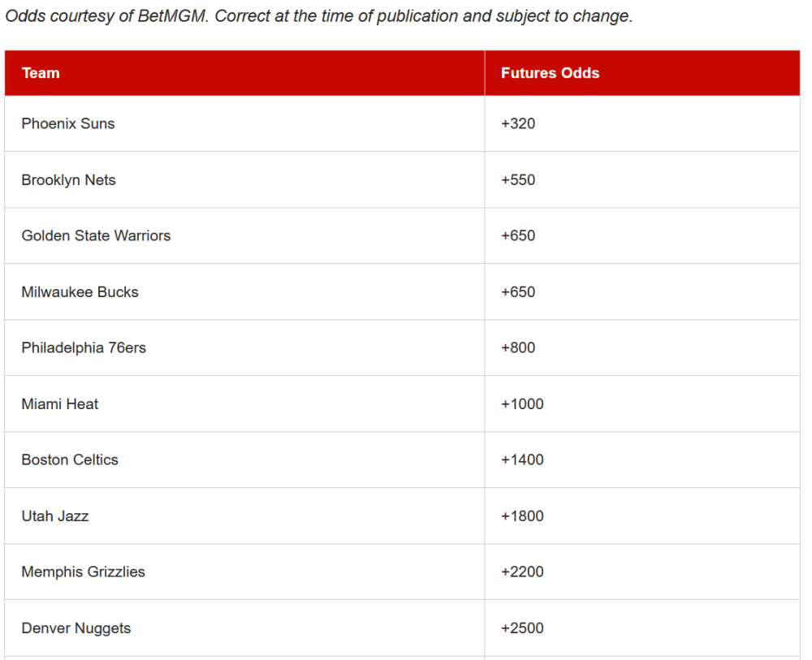The image size is (812, 660).
Task: Select the Golden State Warriors cell
Action: (x=244, y=235)
